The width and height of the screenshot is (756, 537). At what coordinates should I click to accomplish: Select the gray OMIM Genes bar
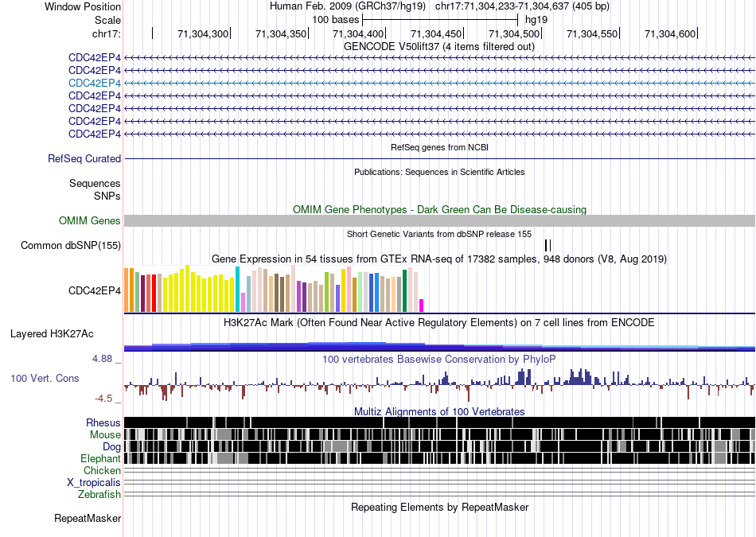click(x=440, y=221)
